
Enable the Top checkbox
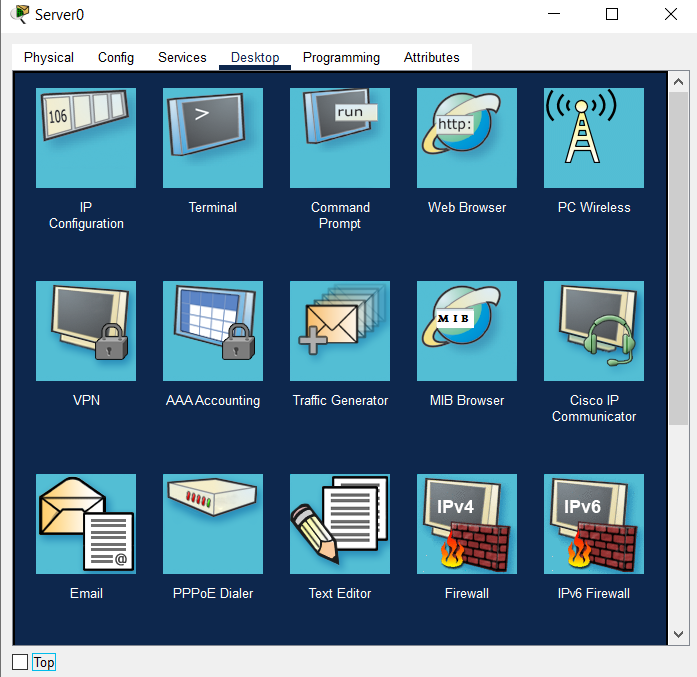pyautogui.click(x=20, y=662)
